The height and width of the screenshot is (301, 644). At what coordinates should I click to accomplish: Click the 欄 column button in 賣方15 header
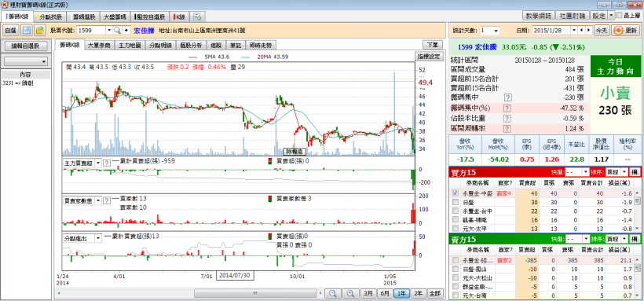coord(635,239)
